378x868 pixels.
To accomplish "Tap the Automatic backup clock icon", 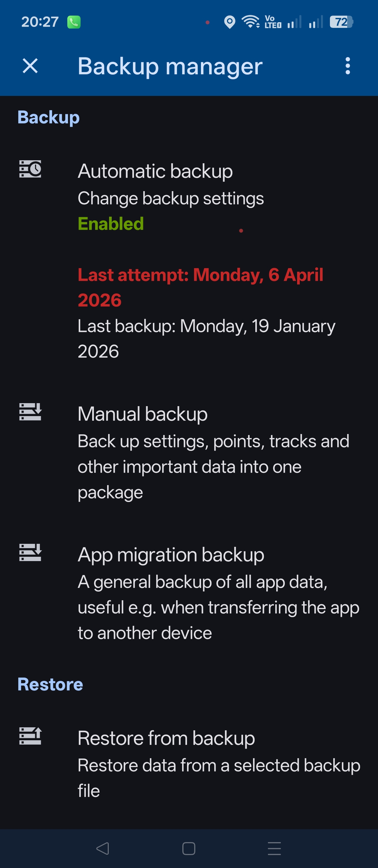I will [x=30, y=169].
